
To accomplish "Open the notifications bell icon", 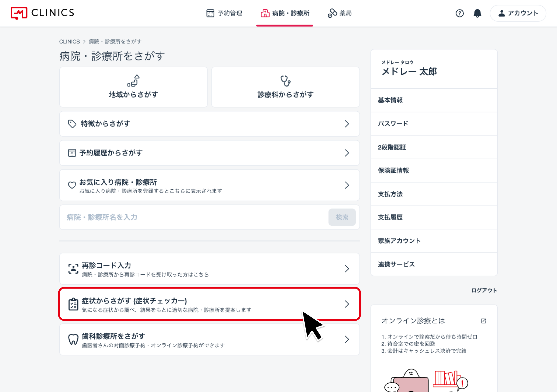I will (x=477, y=13).
